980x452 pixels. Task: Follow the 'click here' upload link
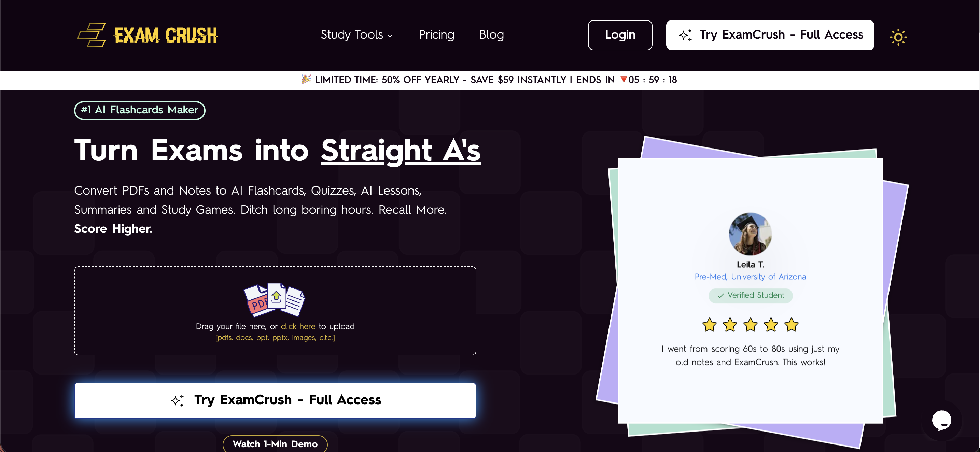coord(298,326)
